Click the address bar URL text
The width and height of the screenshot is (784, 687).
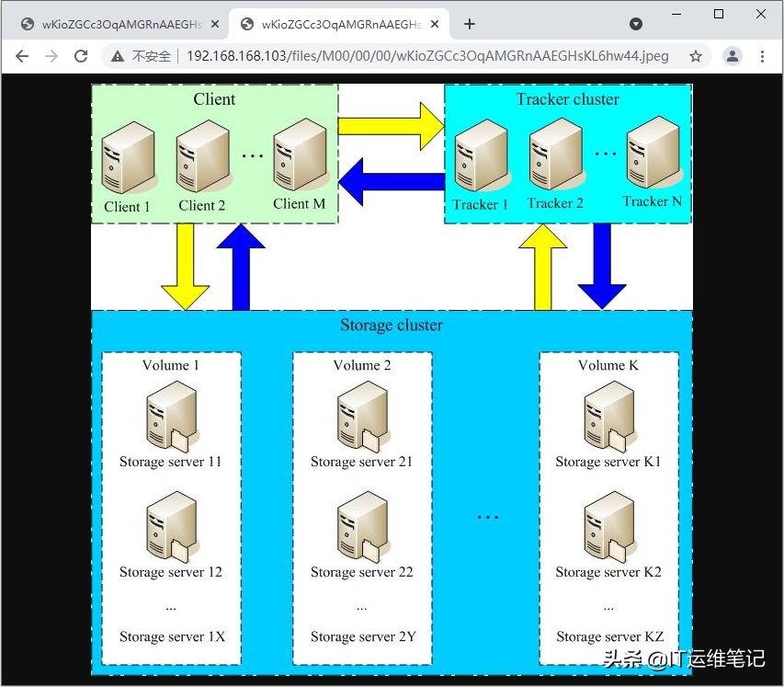click(427, 55)
